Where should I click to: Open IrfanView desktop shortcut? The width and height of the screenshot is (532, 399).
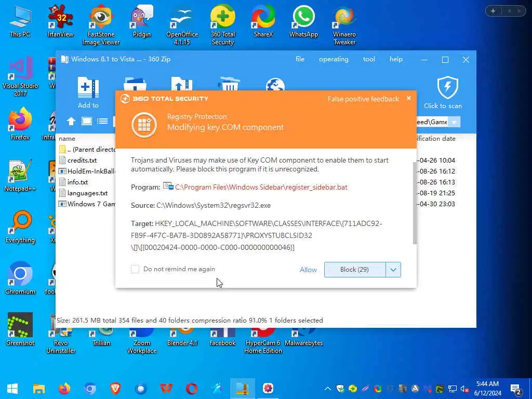click(60, 21)
